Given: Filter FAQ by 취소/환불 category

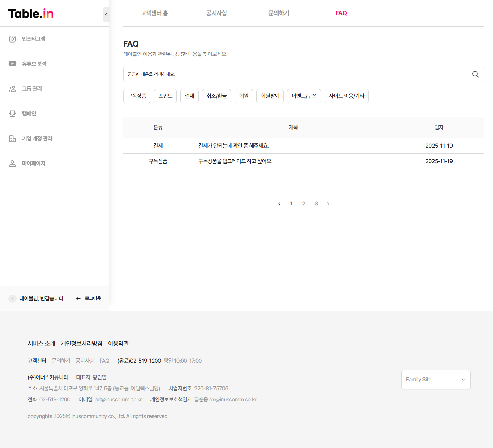Looking at the screenshot, I should 217,96.
